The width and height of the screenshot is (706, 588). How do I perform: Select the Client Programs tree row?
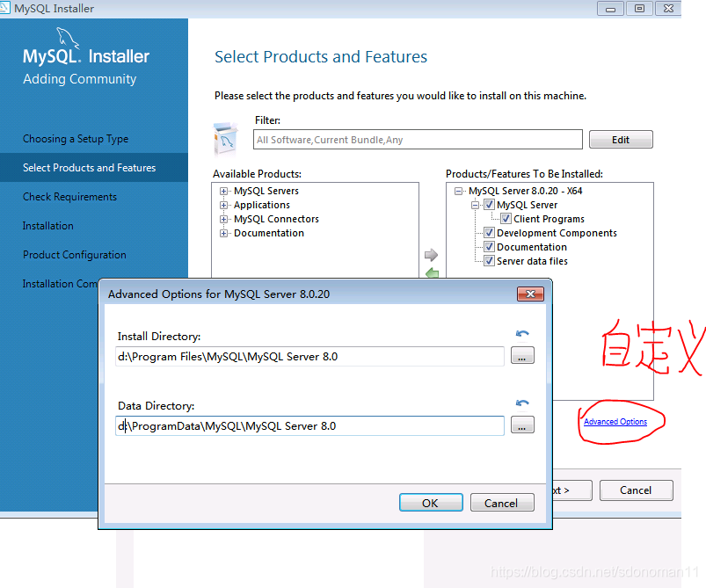point(549,219)
